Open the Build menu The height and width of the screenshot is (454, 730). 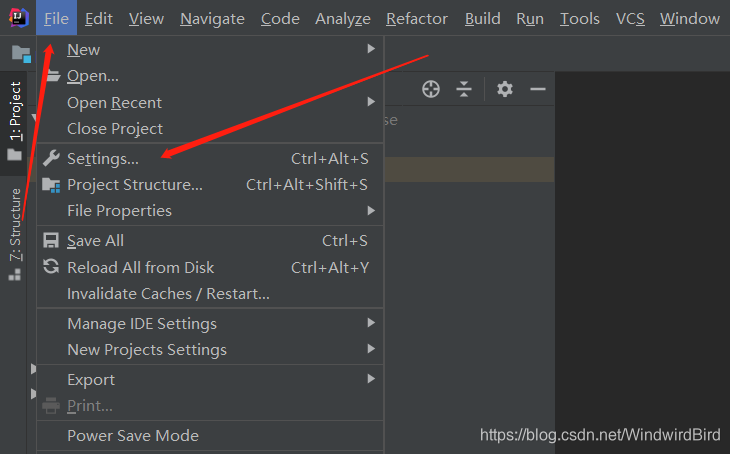[x=483, y=18]
